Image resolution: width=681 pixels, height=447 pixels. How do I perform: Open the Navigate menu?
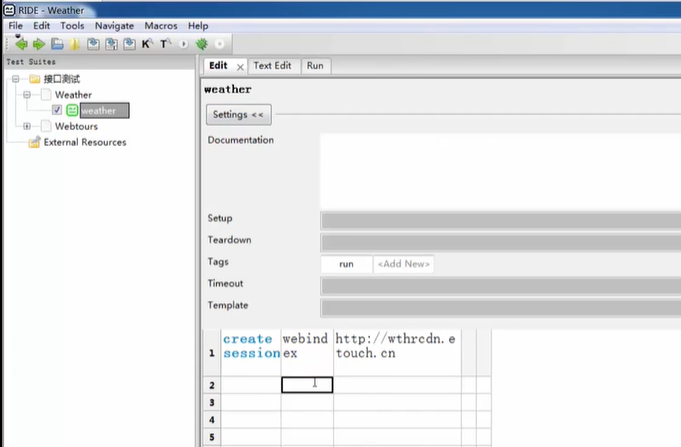pos(114,26)
